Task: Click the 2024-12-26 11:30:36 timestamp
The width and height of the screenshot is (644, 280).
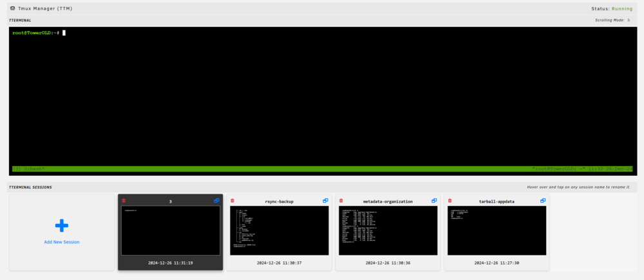Action: coord(388,263)
